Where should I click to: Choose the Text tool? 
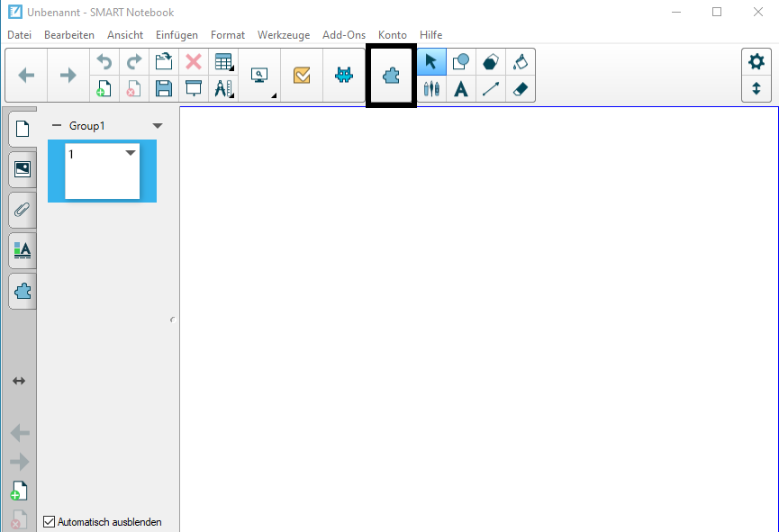tap(461, 89)
